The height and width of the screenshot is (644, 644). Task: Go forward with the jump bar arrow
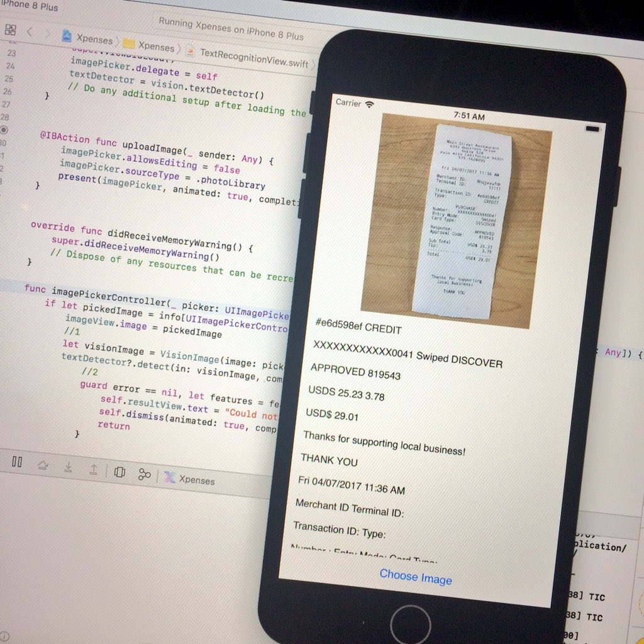(47, 33)
